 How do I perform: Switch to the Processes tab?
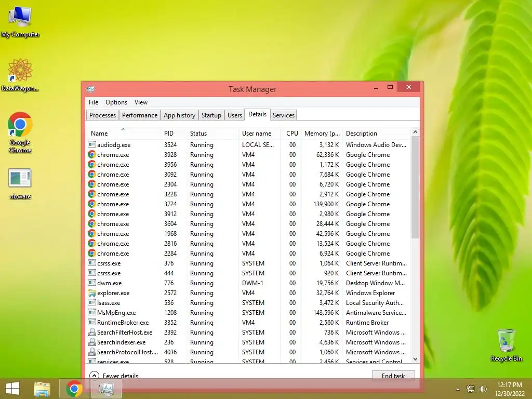click(x=102, y=115)
